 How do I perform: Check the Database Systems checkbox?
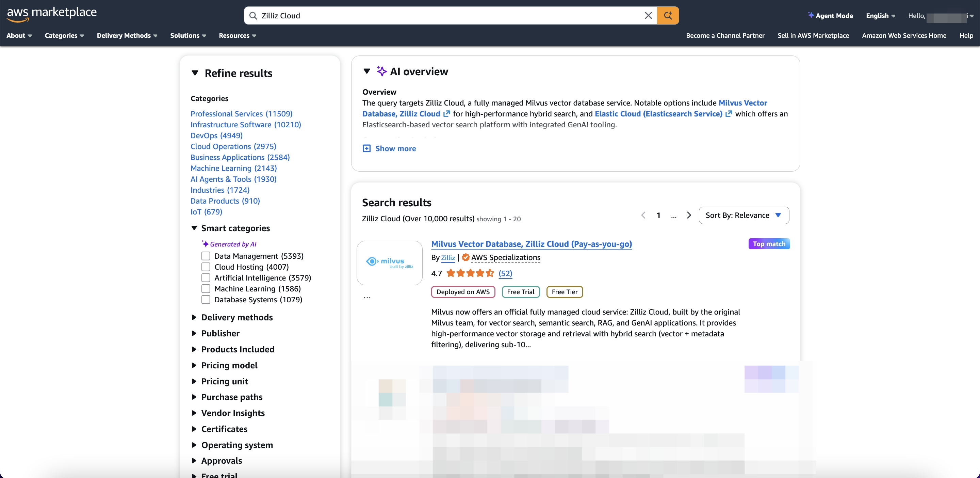[x=206, y=300]
